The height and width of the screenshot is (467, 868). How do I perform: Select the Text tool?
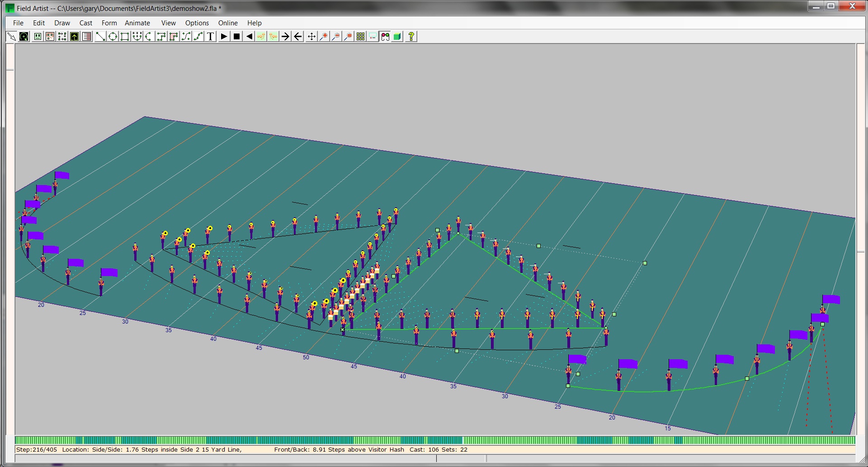[x=210, y=37]
